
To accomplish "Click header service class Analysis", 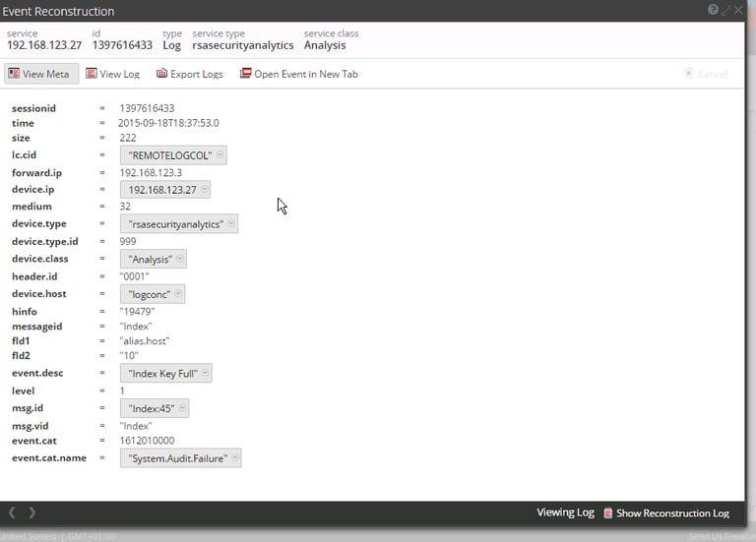I will pyautogui.click(x=325, y=45).
